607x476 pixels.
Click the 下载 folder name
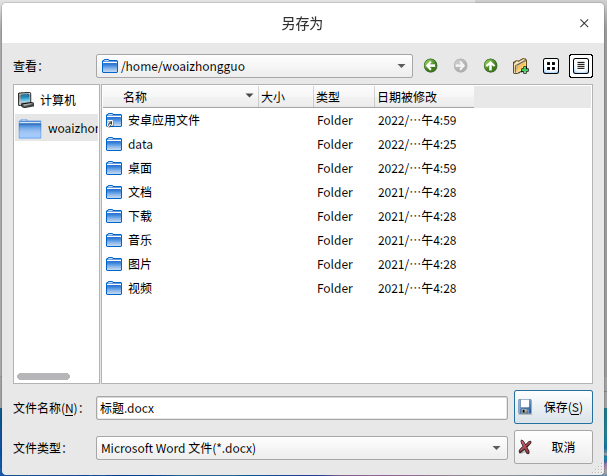click(x=140, y=216)
